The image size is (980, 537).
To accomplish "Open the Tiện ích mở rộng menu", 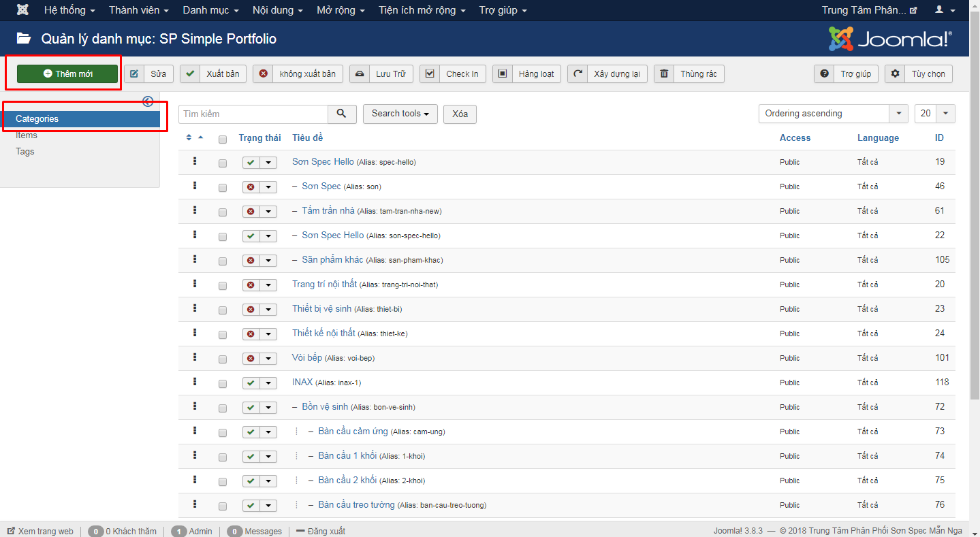I will 422,10.
